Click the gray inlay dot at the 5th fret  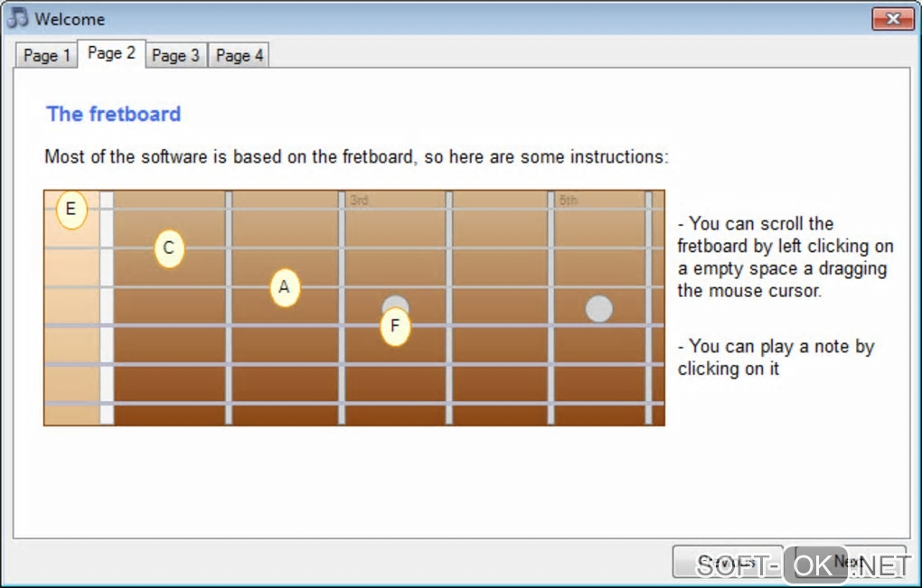pyautogui.click(x=598, y=309)
